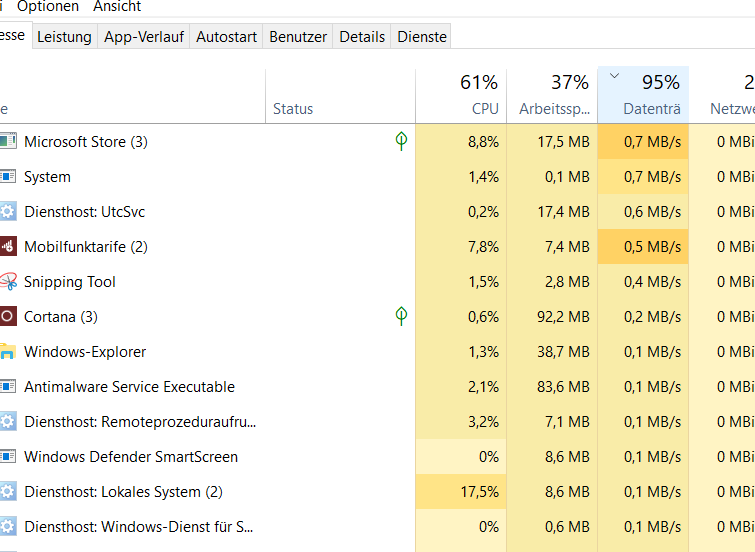Click the Diensthost: Lokales System gear icon
Viewport: 755px width, 552px height.
[8, 491]
